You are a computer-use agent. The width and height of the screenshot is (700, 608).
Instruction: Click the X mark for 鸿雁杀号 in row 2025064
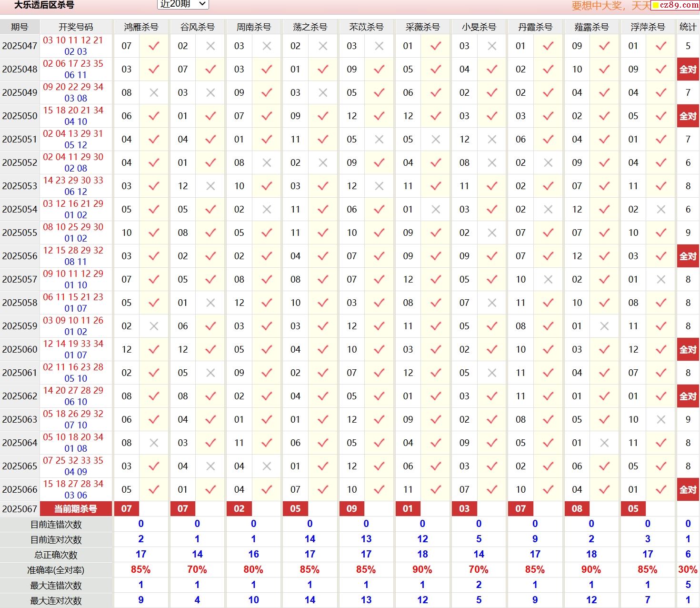(154, 443)
